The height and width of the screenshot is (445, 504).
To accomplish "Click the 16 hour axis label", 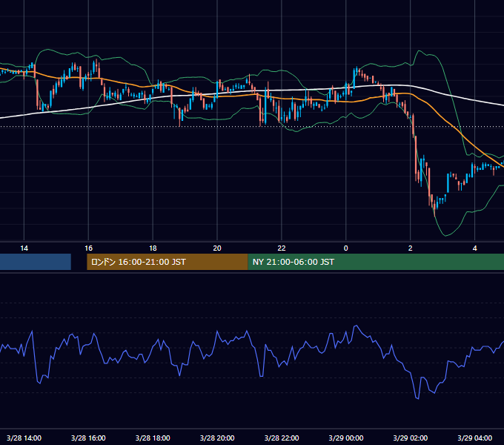I will click(x=88, y=248).
